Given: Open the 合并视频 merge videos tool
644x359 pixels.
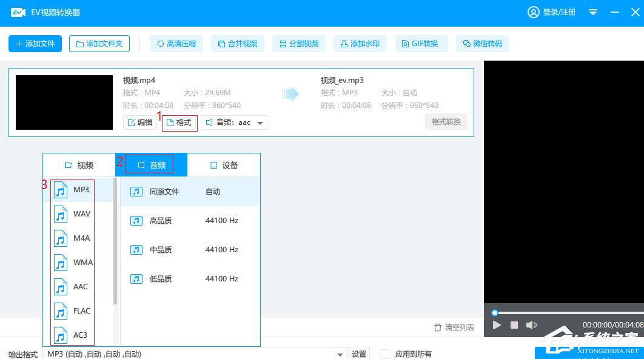Looking at the screenshot, I should pyautogui.click(x=237, y=43).
